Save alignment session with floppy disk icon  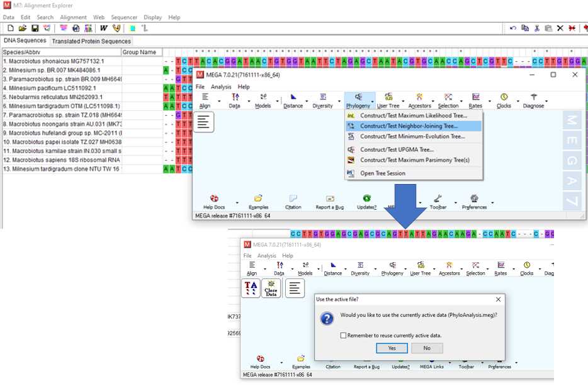35,28
